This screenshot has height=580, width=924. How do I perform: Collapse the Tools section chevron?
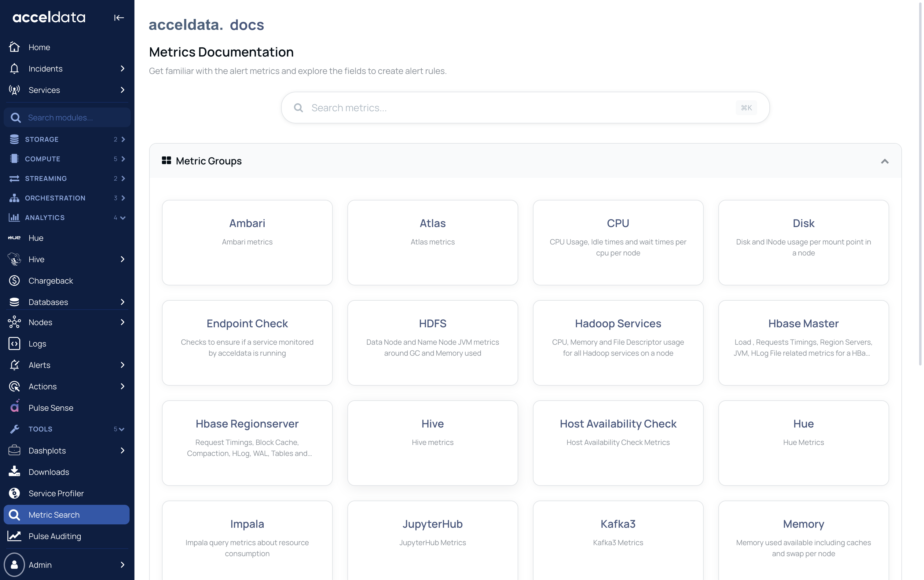122,430
